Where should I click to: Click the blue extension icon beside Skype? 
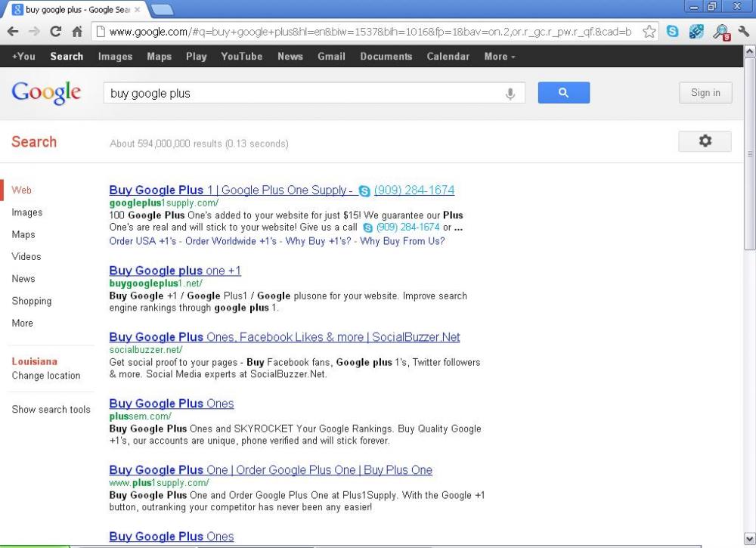coord(696,32)
